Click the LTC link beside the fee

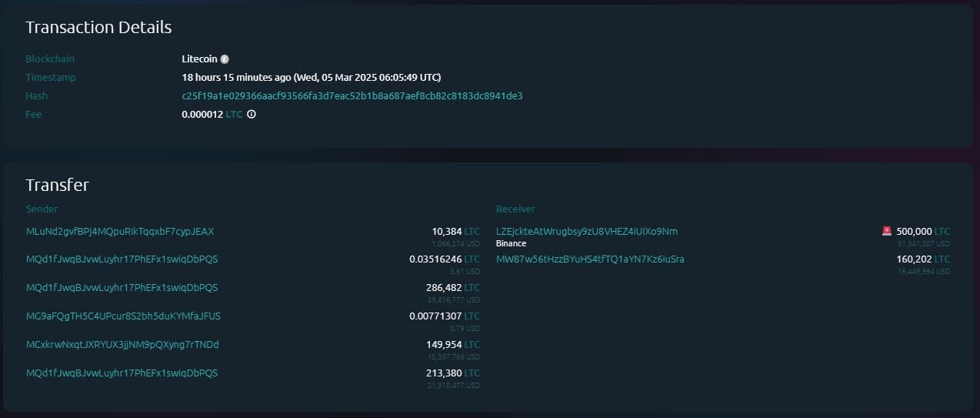[x=234, y=115]
